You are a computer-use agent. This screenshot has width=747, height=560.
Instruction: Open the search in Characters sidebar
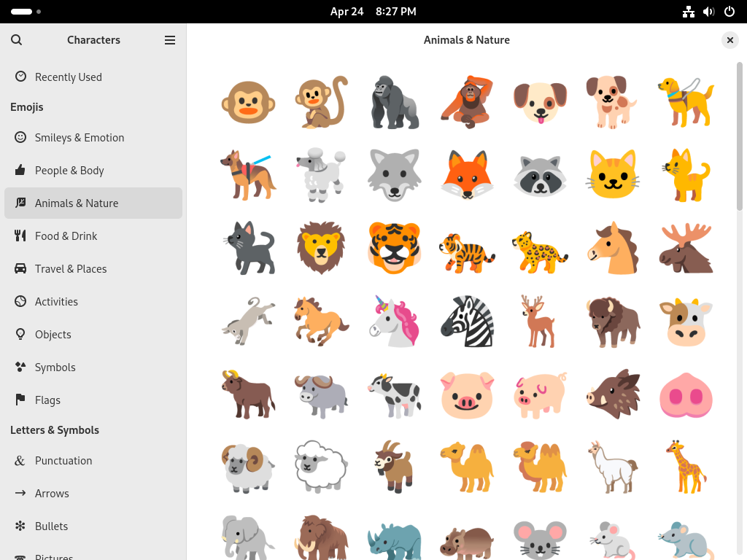(16, 40)
